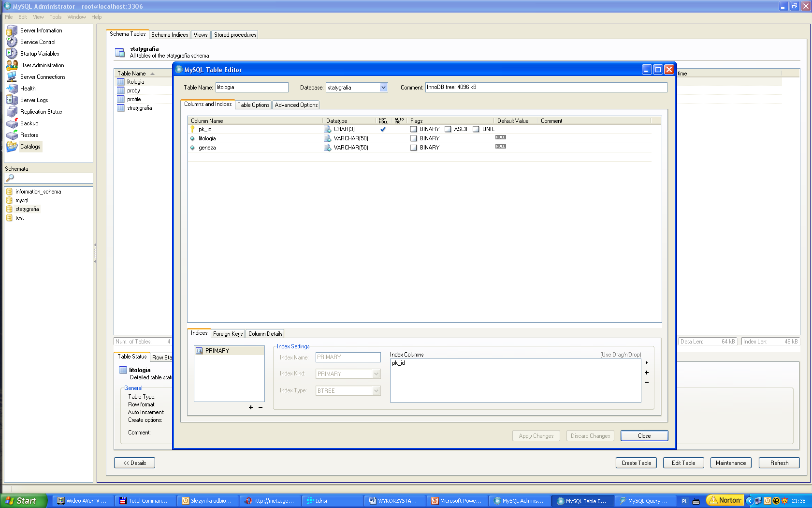Select Startup Variables icon
This screenshot has width=812, height=508.
[x=12, y=54]
